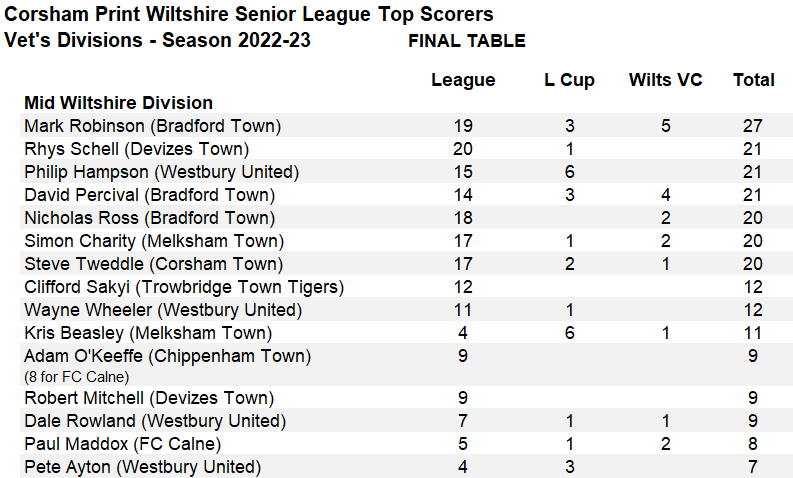Screen dimensions: 793x478
Task: Click the Total column header
Action: [x=753, y=80]
